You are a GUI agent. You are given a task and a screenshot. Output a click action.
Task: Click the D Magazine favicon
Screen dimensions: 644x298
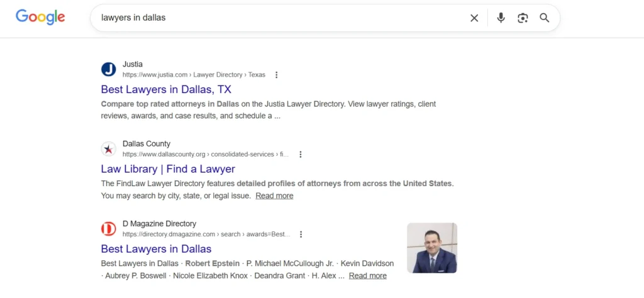click(x=108, y=229)
